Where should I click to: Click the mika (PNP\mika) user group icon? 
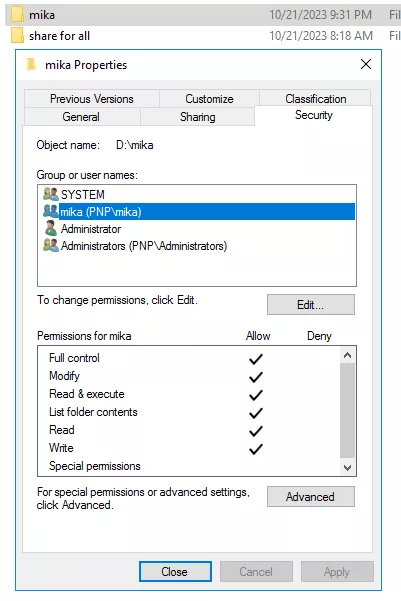pos(51,211)
